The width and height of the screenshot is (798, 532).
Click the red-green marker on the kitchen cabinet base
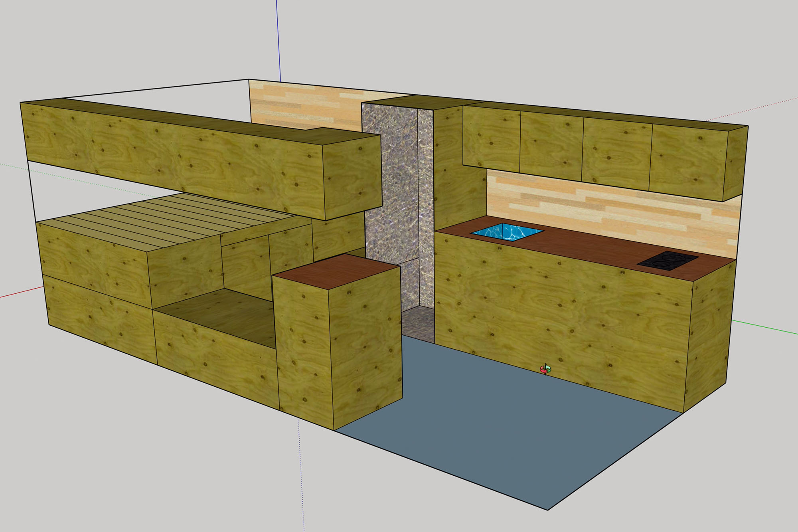pos(545,369)
